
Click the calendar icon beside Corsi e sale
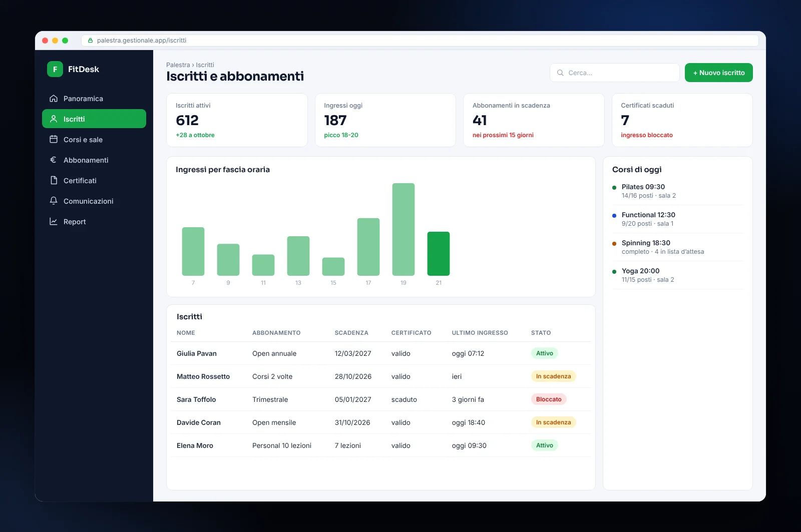(54, 140)
